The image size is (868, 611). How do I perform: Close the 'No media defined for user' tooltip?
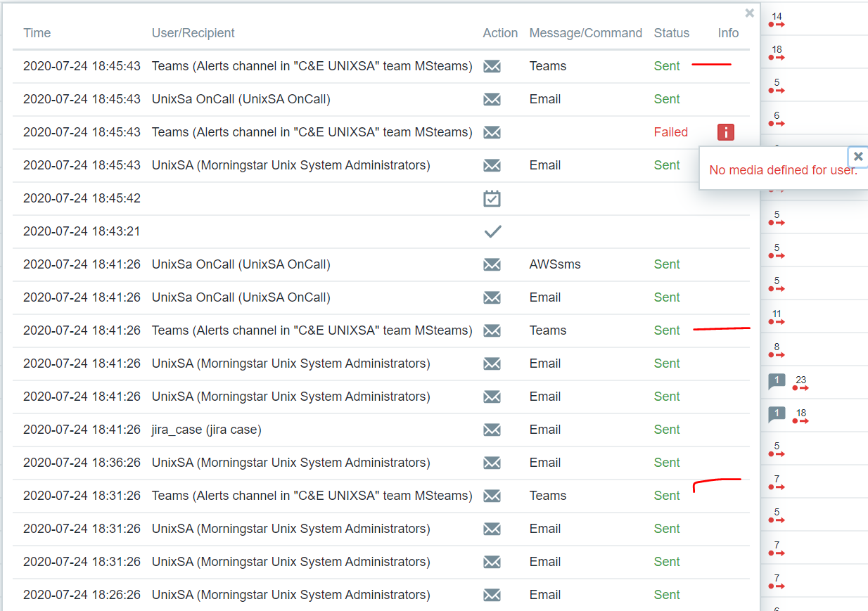[857, 157]
